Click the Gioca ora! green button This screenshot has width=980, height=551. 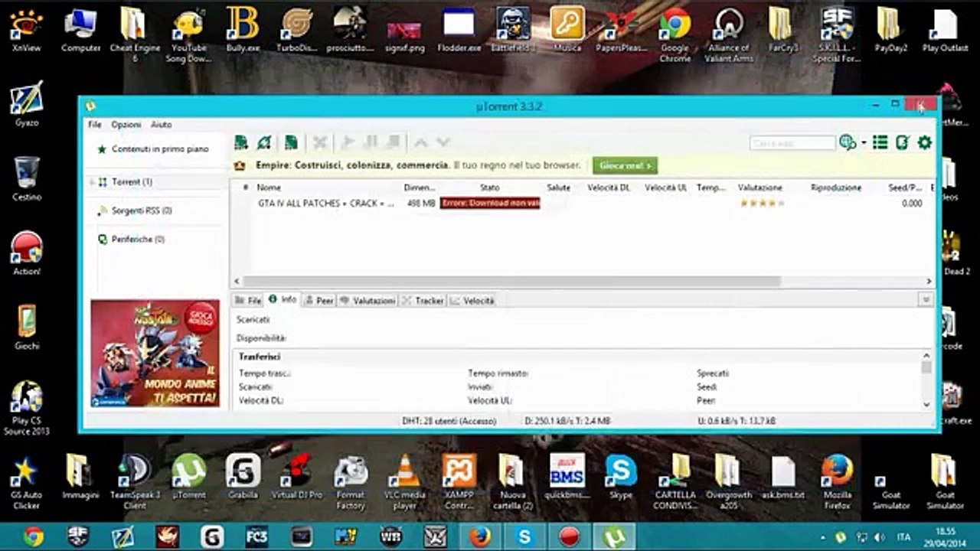click(625, 165)
